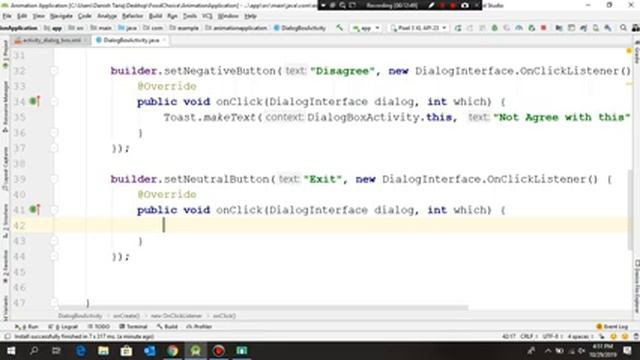Click the Rerun app icon

pos(458,28)
